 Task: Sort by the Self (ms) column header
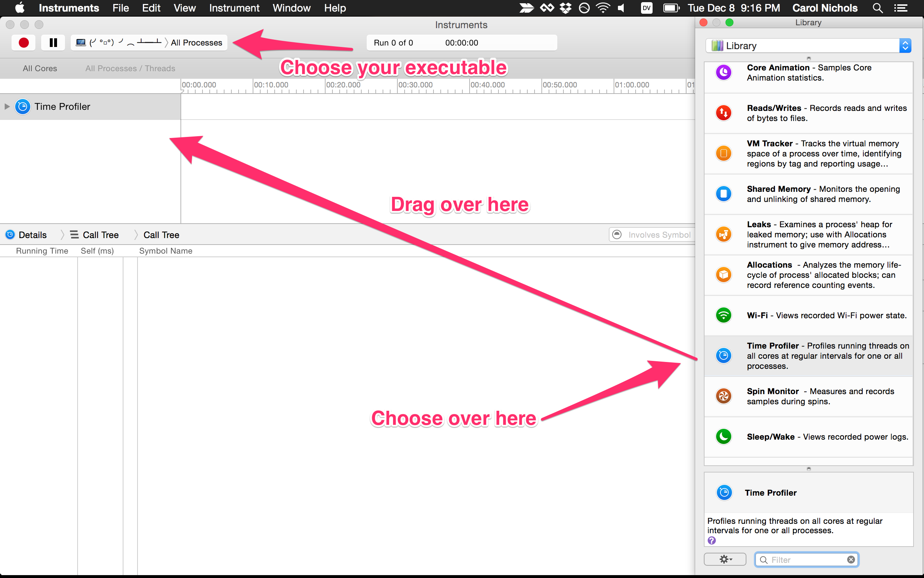coord(97,251)
